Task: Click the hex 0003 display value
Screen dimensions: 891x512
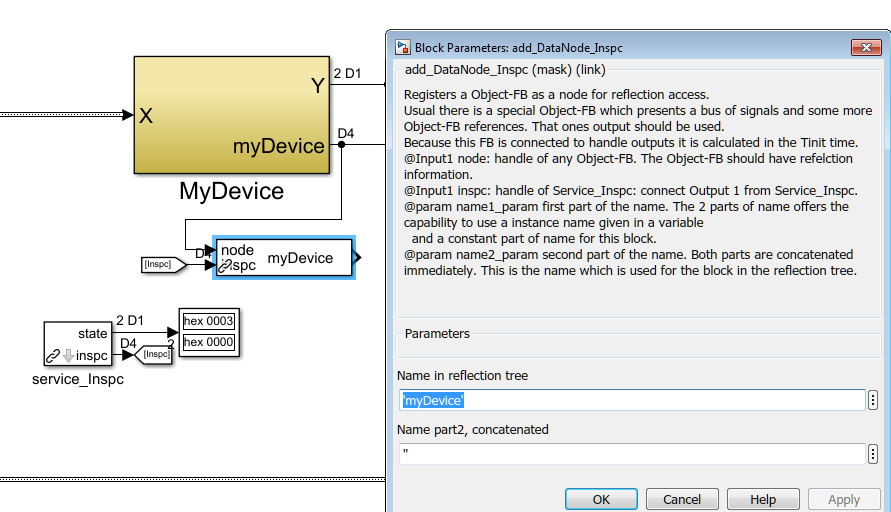Action: (x=209, y=321)
